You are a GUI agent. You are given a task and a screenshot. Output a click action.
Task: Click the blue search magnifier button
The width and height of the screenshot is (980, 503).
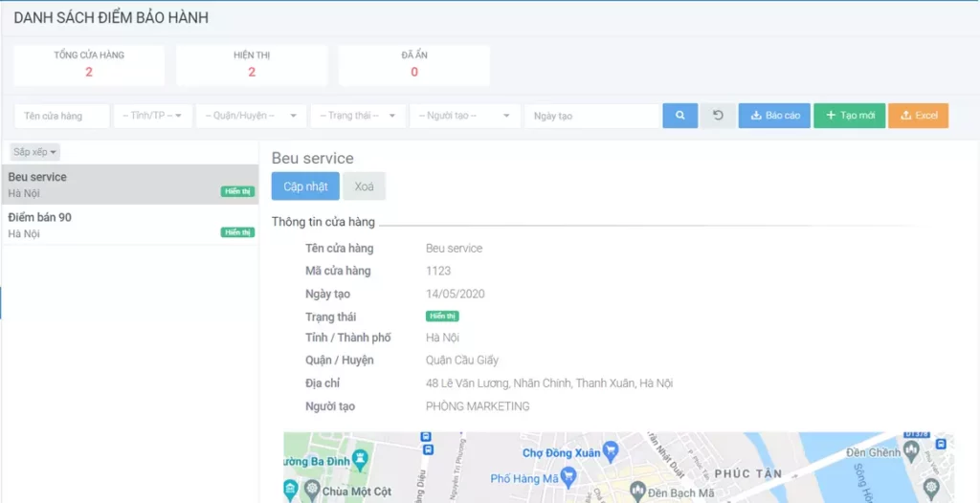click(x=679, y=116)
